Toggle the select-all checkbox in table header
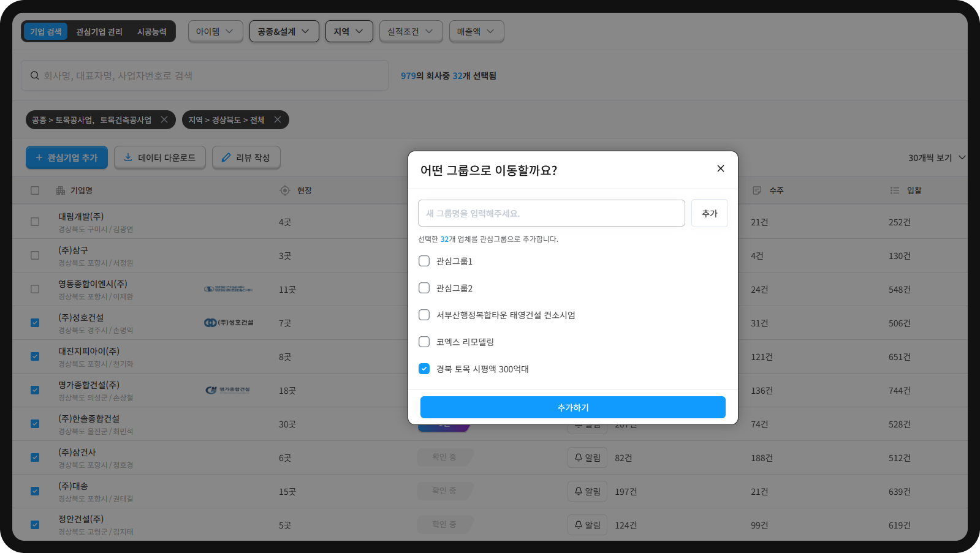The width and height of the screenshot is (980, 553). (x=35, y=190)
